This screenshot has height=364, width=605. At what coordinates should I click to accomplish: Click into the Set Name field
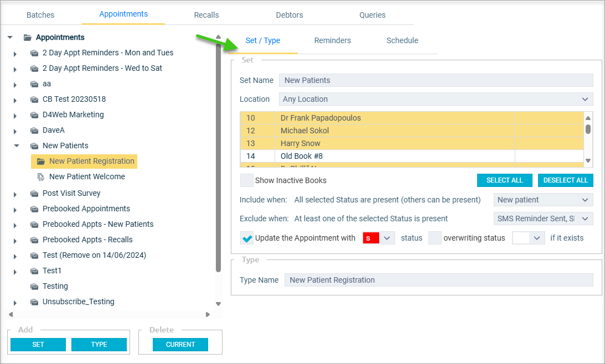click(436, 80)
